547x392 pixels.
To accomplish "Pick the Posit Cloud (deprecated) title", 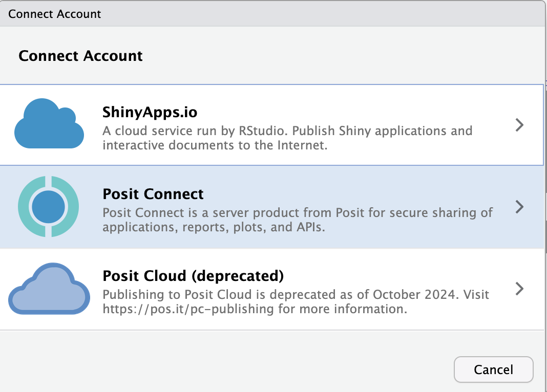I will 193,276.
